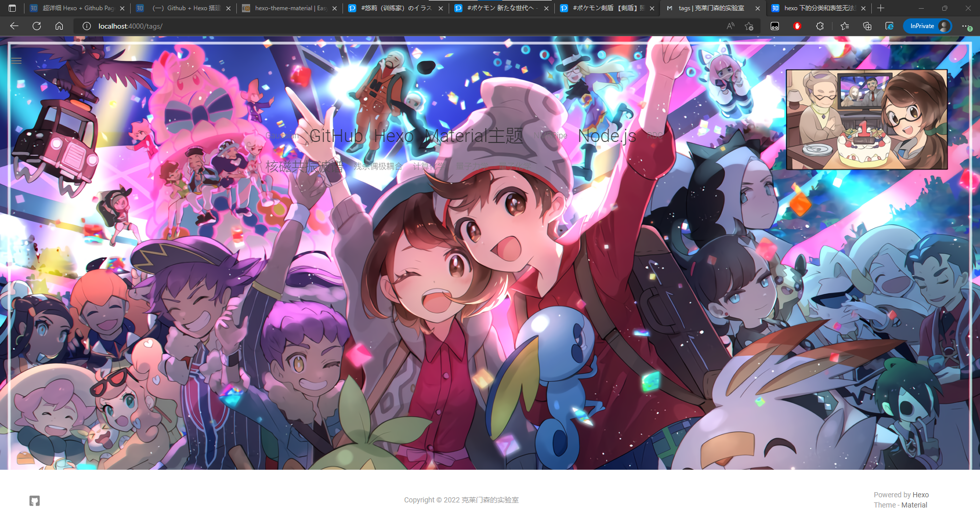Screen dimensions: 980x531
Task: Reload tab in Internet Explorer mode
Action: click(890, 26)
